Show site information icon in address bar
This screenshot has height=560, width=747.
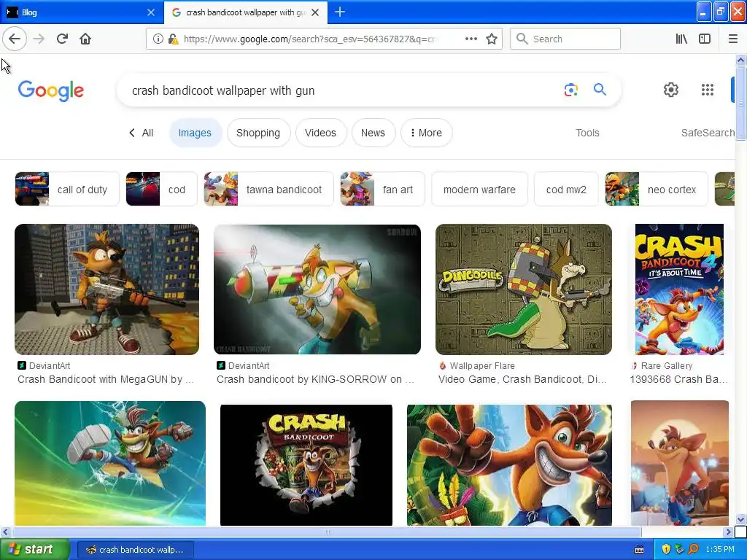[158, 39]
